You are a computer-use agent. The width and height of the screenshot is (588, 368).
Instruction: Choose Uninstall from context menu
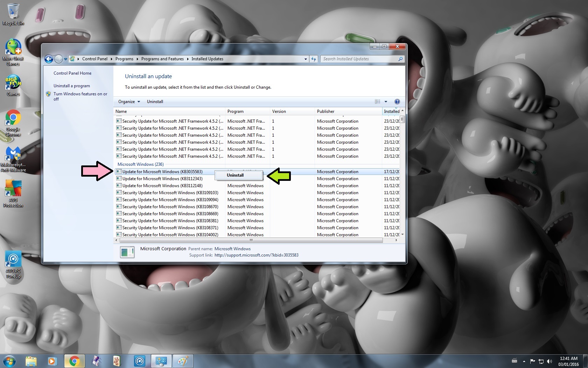[x=239, y=175]
